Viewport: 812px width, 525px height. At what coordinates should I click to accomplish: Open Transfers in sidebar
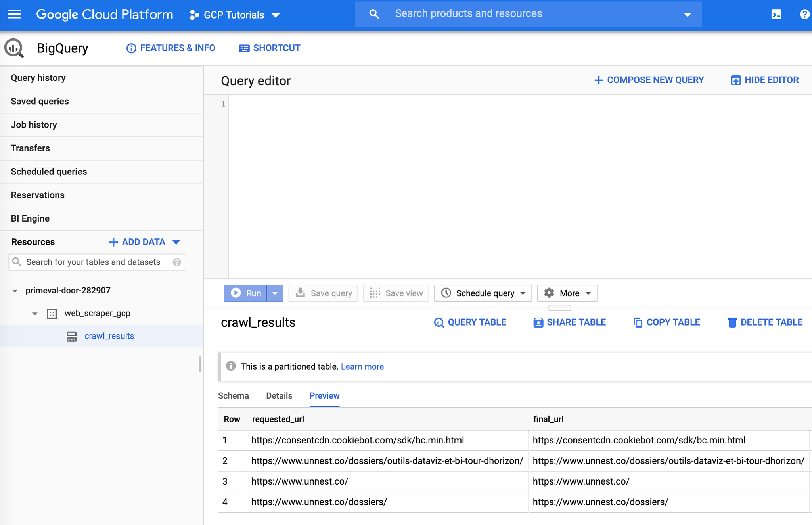pos(101,148)
